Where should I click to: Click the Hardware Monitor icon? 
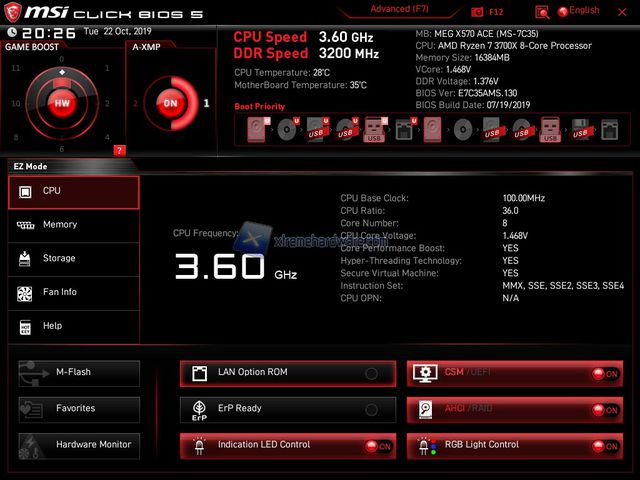[30, 445]
